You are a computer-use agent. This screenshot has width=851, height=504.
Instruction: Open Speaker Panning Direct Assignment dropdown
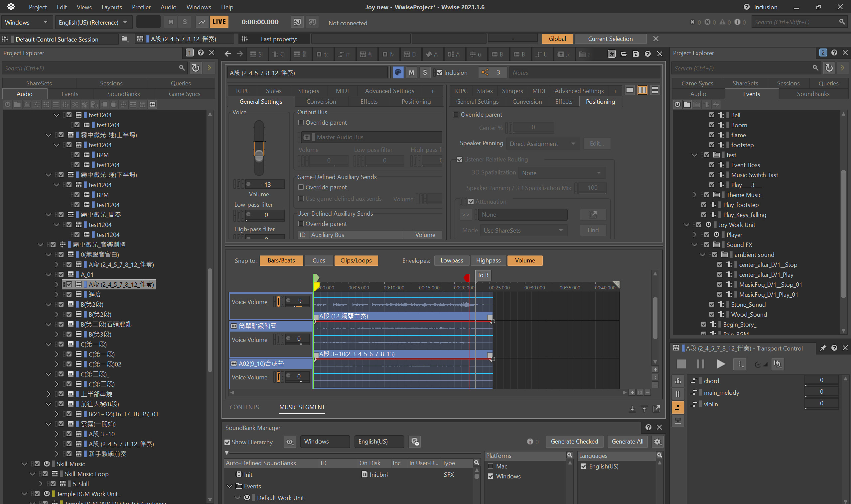click(x=542, y=144)
